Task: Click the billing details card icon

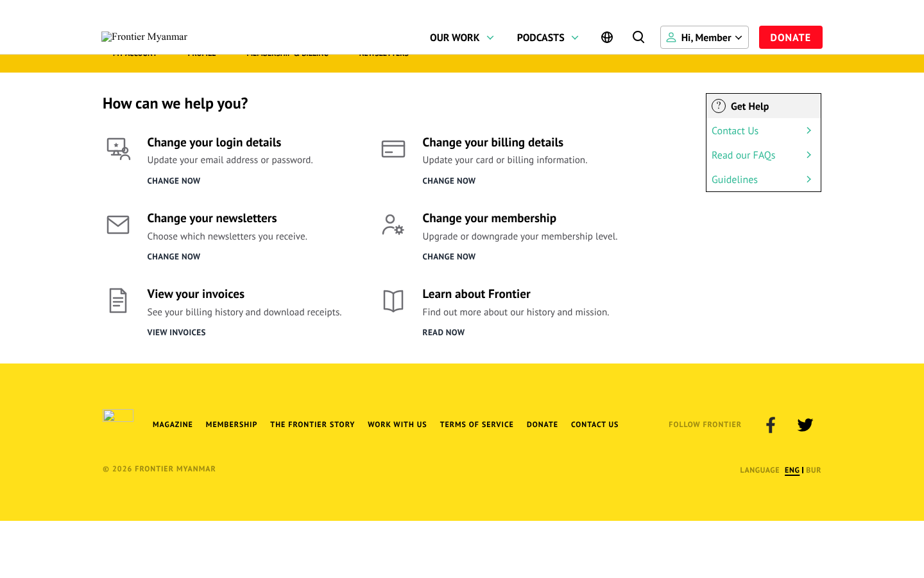Action: 393,149
